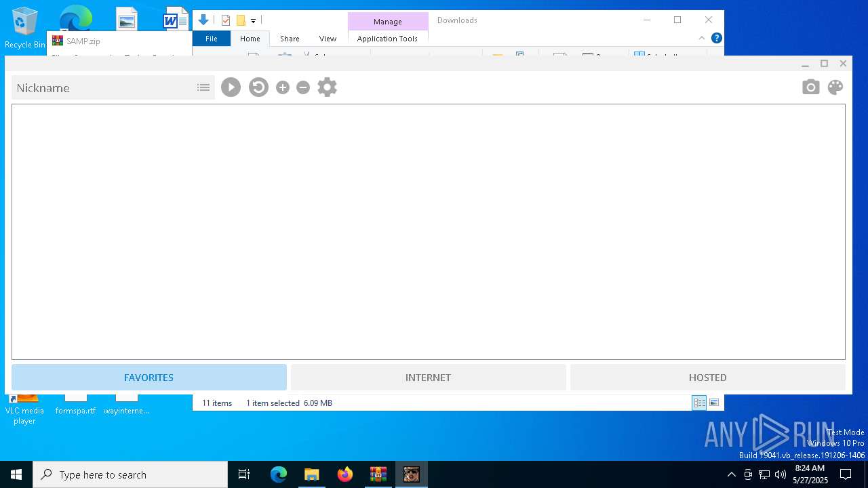The image size is (868, 488).
Task: Focus the Nickname input field
Action: coord(103,87)
